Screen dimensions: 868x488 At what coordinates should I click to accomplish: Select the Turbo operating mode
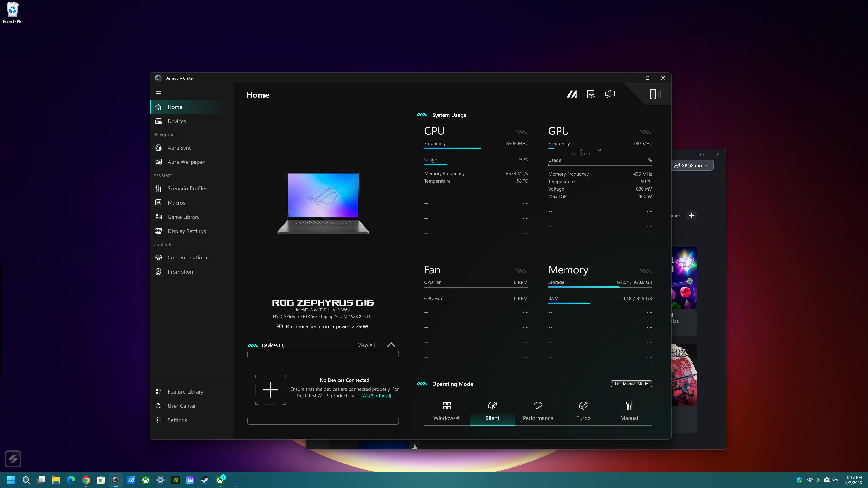[583, 411]
